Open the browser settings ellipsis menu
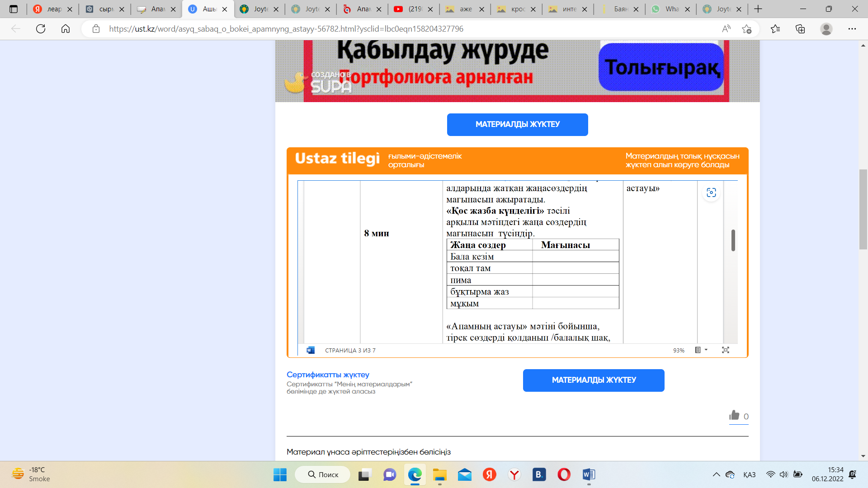Viewport: 868px width, 488px height. tap(852, 29)
